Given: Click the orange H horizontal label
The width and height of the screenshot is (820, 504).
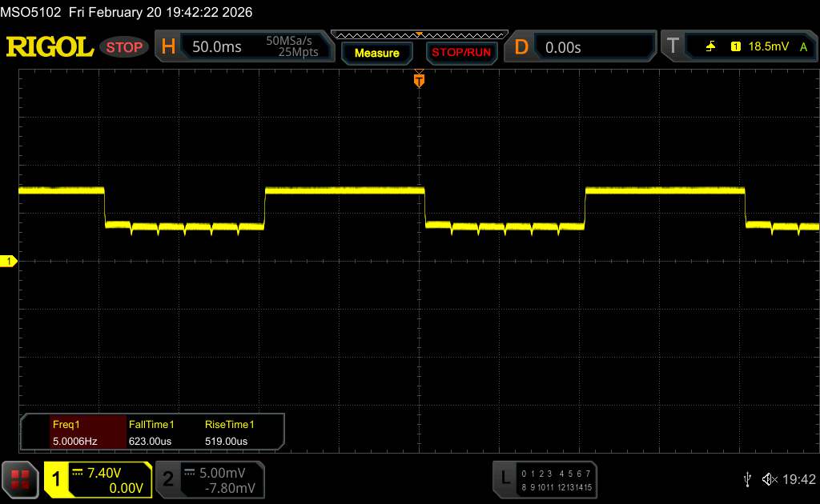Looking at the screenshot, I should (x=168, y=47).
